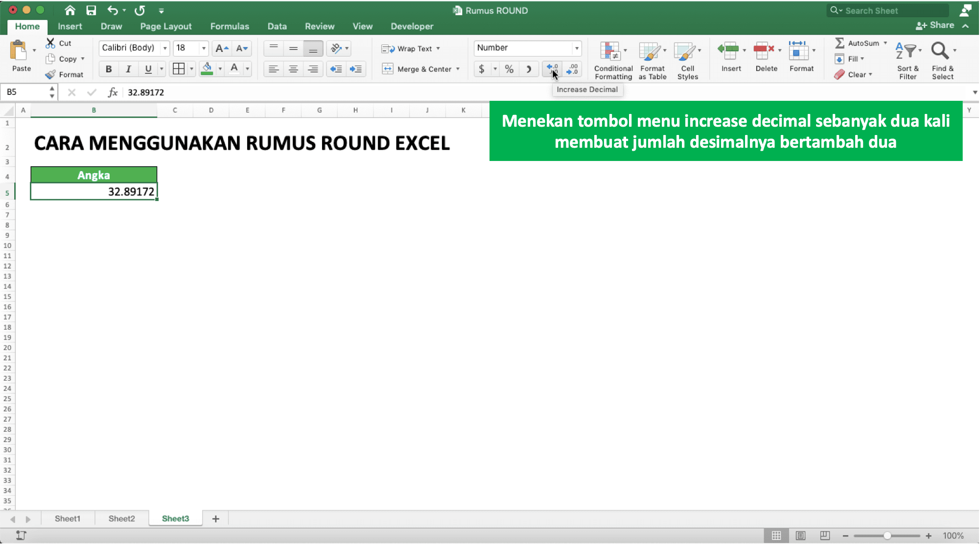The image size is (980, 544).
Task: Expand the font size dropdown
Action: (x=204, y=48)
